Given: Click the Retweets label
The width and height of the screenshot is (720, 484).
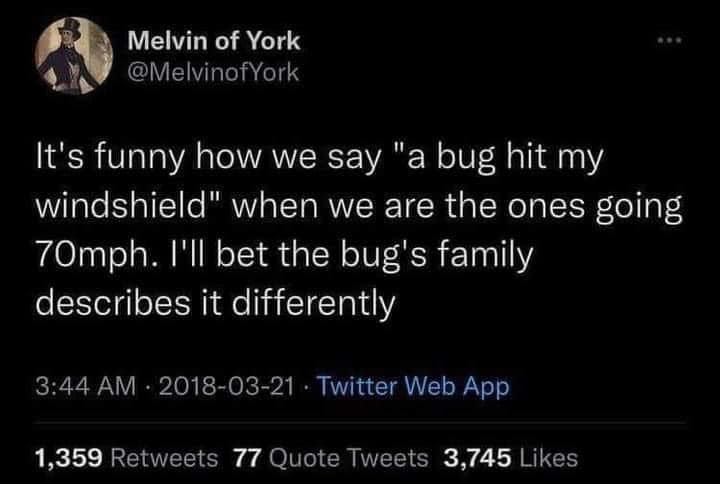Looking at the screenshot, I should [x=164, y=458].
